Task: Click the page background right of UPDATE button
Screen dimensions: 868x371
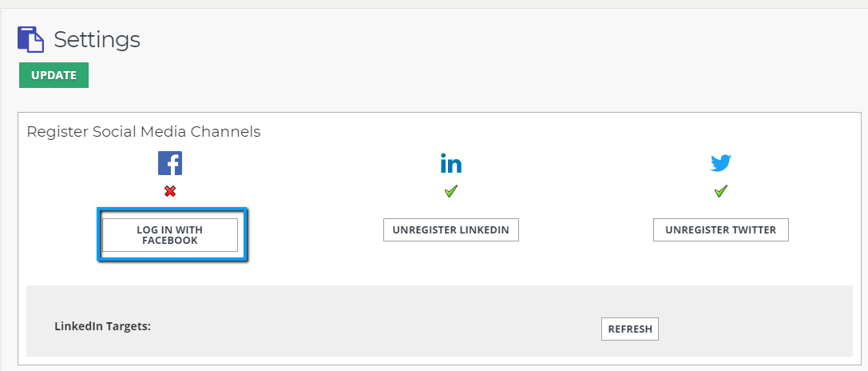Action: click(x=399, y=76)
